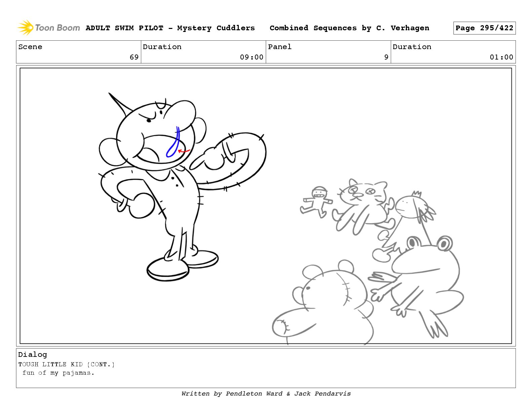
Task: Select 'Combined Sequences by C. Verhagen' text
Action: pyautogui.click(x=349, y=28)
